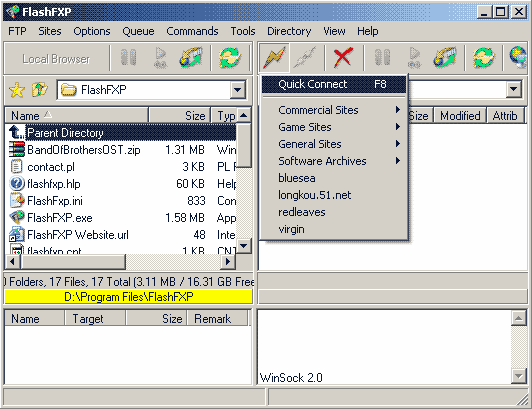
Task: Select the Parent Directory row
Action: coord(121,133)
